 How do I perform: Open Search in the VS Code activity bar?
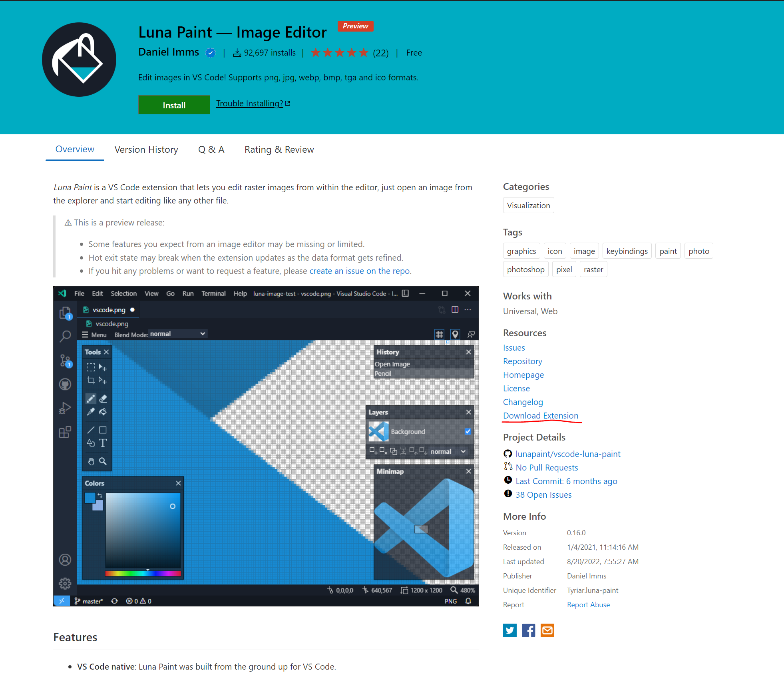(x=65, y=336)
